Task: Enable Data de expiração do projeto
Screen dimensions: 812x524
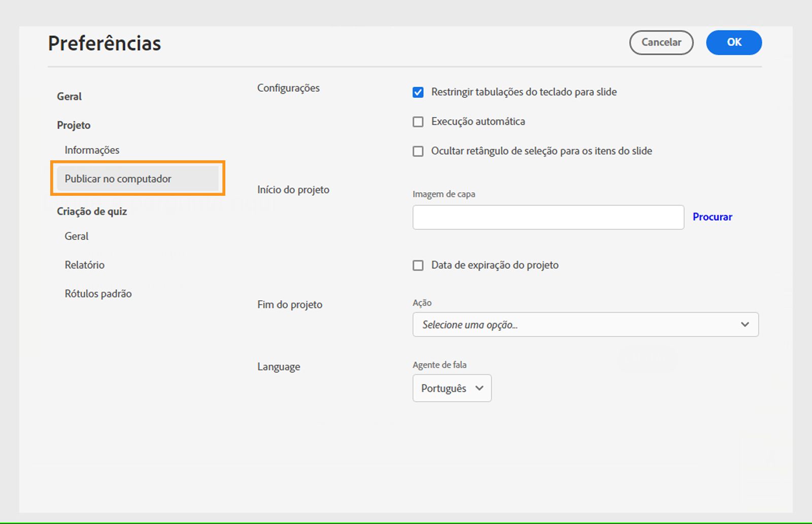Action: click(418, 265)
